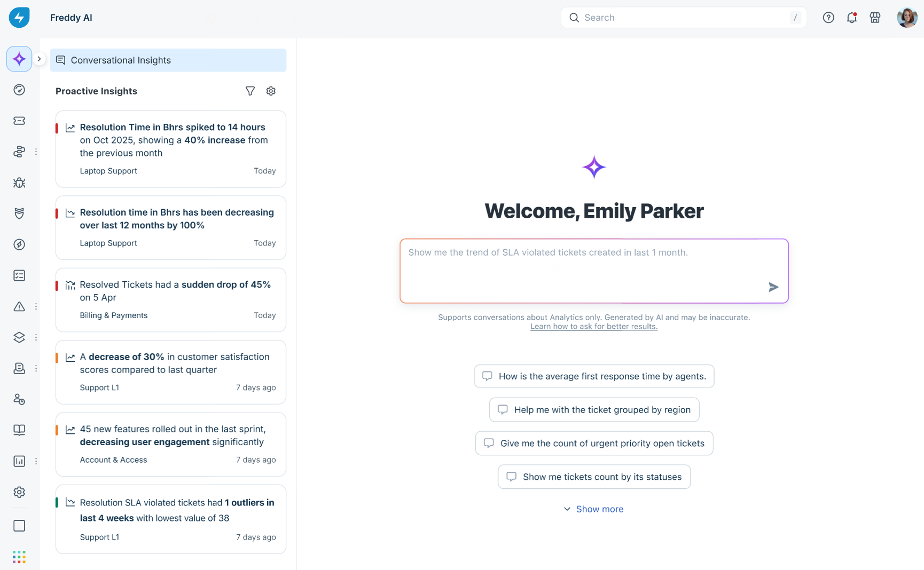Viewport: 924px width, 570px height.
Task: Open the Resolution SLA violated tickets insight
Action: [171, 519]
